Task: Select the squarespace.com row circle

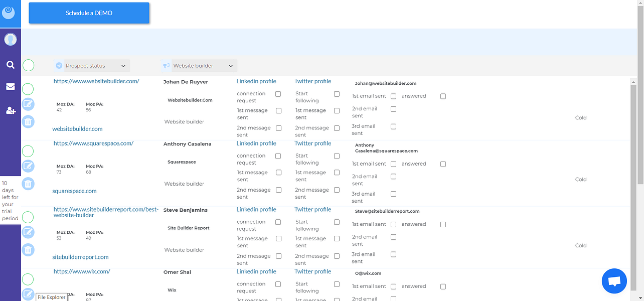Action: click(28, 151)
